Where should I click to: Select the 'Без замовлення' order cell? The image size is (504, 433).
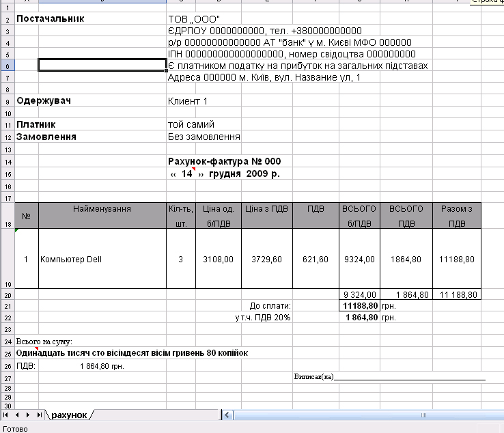[204, 137]
